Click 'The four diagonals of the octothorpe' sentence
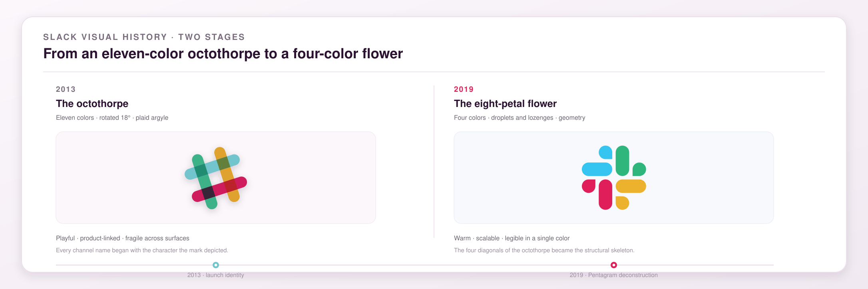Screen dimensions: 868x289 pyautogui.click(x=544, y=250)
